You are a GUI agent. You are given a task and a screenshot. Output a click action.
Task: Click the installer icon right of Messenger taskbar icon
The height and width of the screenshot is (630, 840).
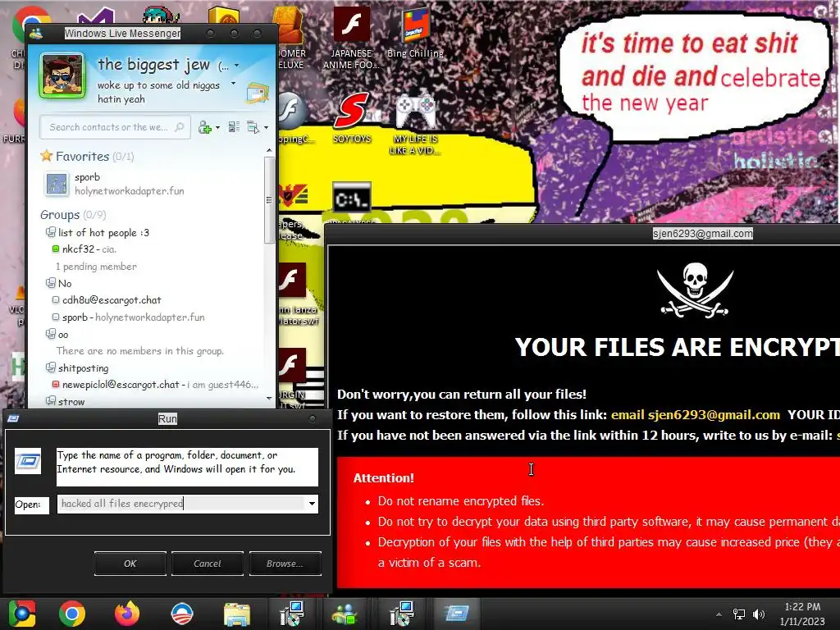(400, 614)
